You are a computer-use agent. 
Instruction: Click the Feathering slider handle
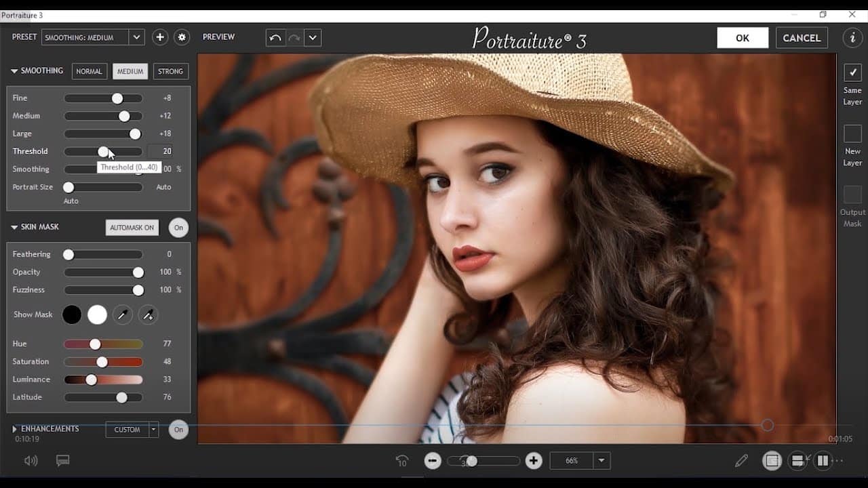68,254
